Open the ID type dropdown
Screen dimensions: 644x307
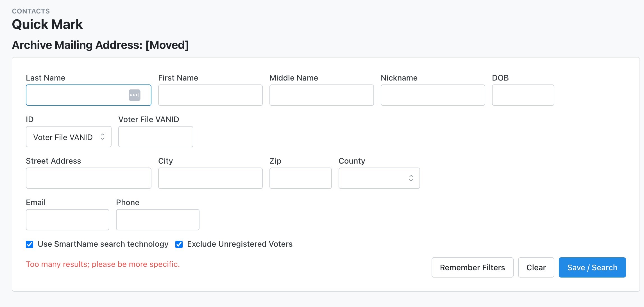[69, 137]
